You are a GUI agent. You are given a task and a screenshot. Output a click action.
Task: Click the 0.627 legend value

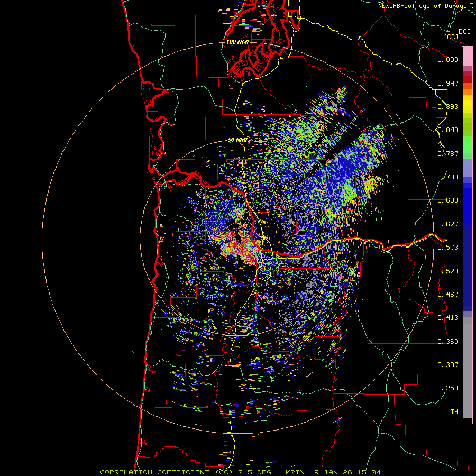(448, 224)
